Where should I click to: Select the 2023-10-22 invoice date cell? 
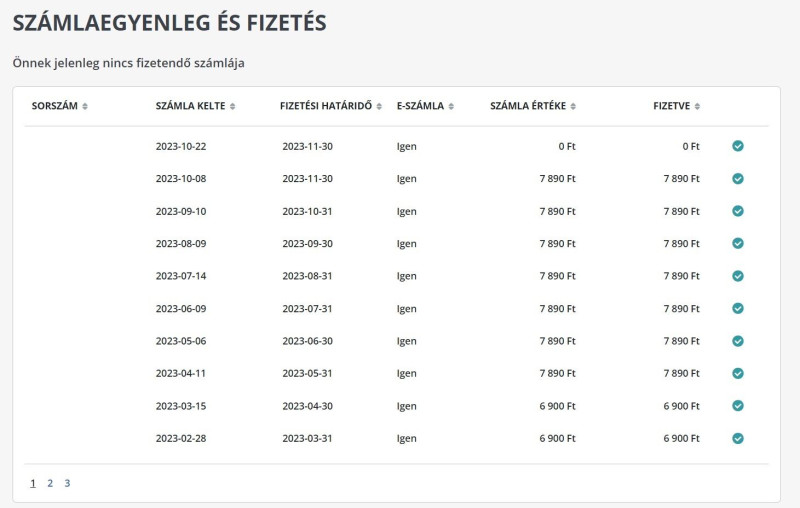[181, 146]
